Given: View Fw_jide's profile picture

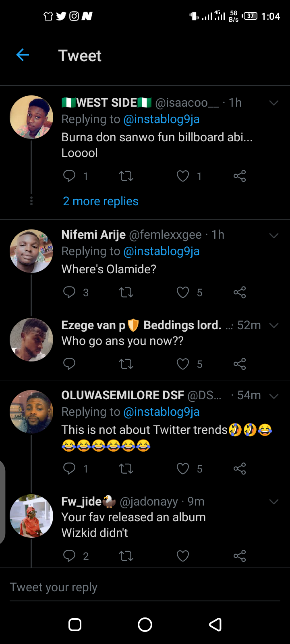Looking at the screenshot, I should [x=31, y=516].
